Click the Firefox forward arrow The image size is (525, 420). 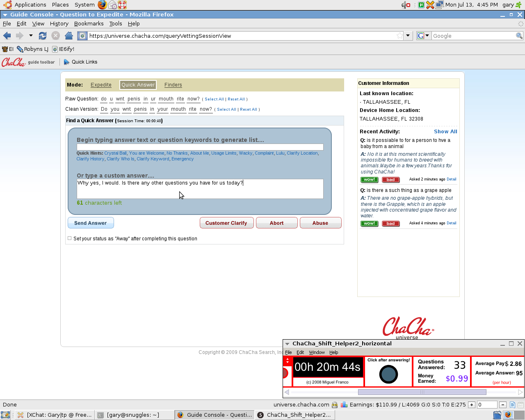[x=19, y=36]
